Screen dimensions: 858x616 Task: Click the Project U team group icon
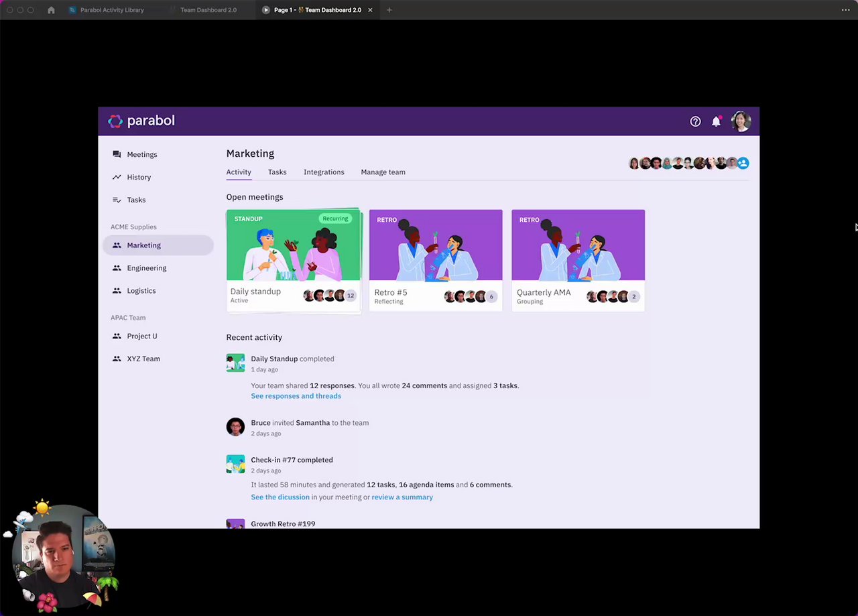(117, 336)
